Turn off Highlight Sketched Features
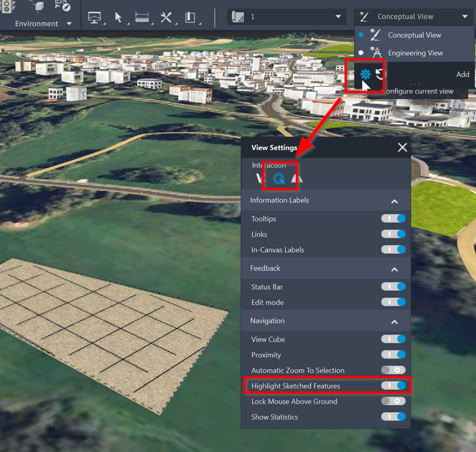Image resolution: width=476 pixels, height=452 pixels. [x=393, y=385]
